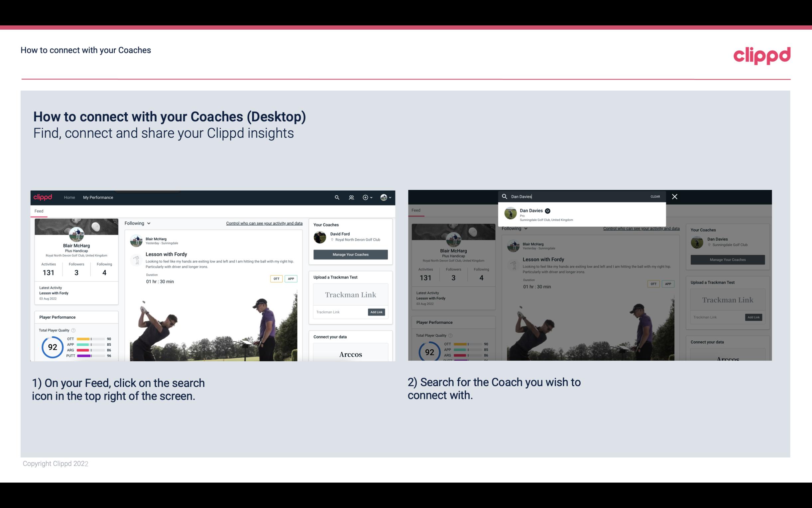Screen dimensions: 812x508
Task: Click the Manage Your Coaches button
Action: click(x=350, y=254)
